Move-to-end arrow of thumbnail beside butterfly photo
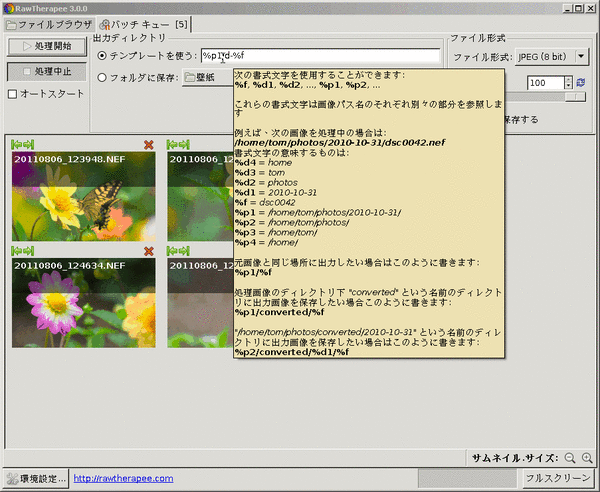Image resolution: width=600 pixels, height=492 pixels. [184, 145]
